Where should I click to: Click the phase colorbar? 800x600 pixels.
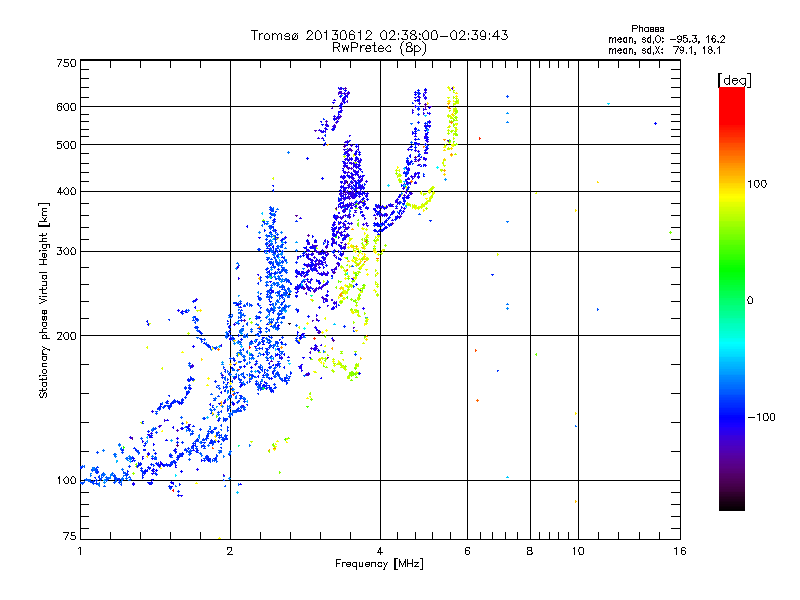[732, 299]
